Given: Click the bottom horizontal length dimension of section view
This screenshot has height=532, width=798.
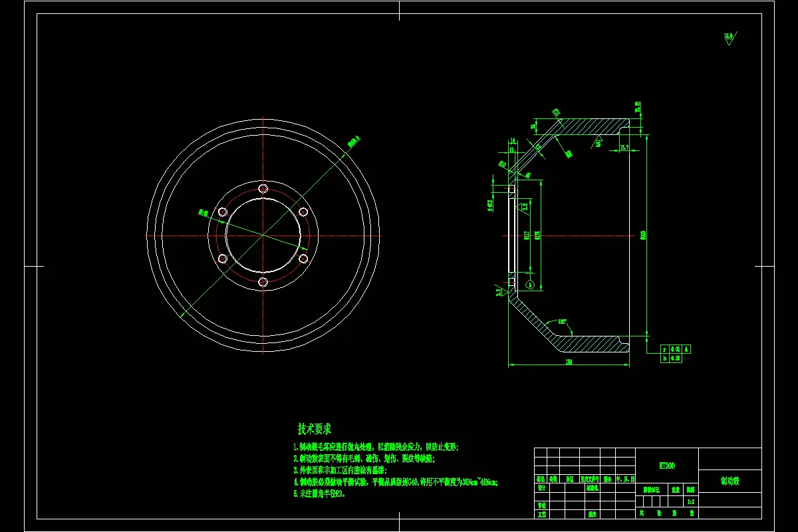Looking at the screenshot, I should click(x=569, y=362).
